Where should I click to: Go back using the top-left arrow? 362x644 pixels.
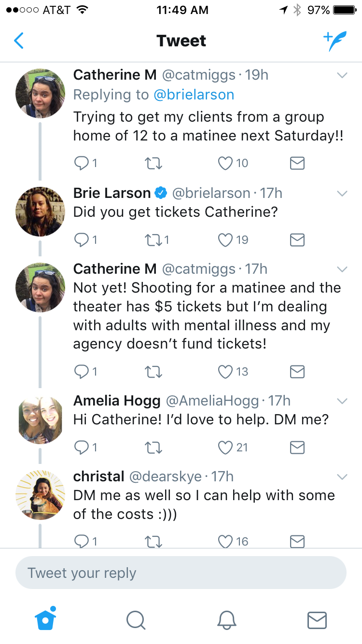(x=19, y=42)
